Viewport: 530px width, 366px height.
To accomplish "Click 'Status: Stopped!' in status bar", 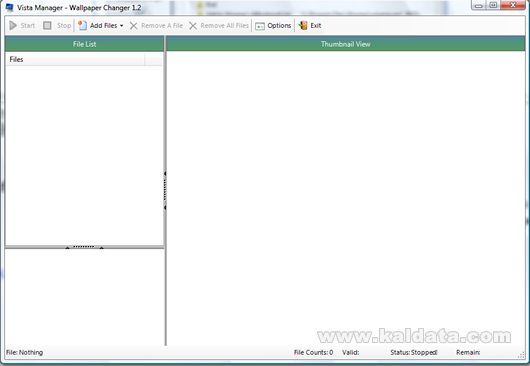I will click(x=414, y=352).
